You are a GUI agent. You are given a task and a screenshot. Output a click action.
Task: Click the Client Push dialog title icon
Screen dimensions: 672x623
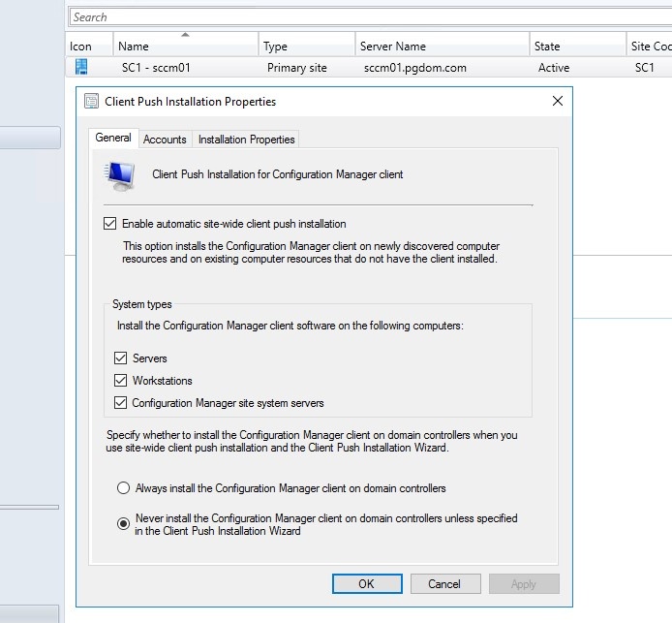(x=91, y=101)
